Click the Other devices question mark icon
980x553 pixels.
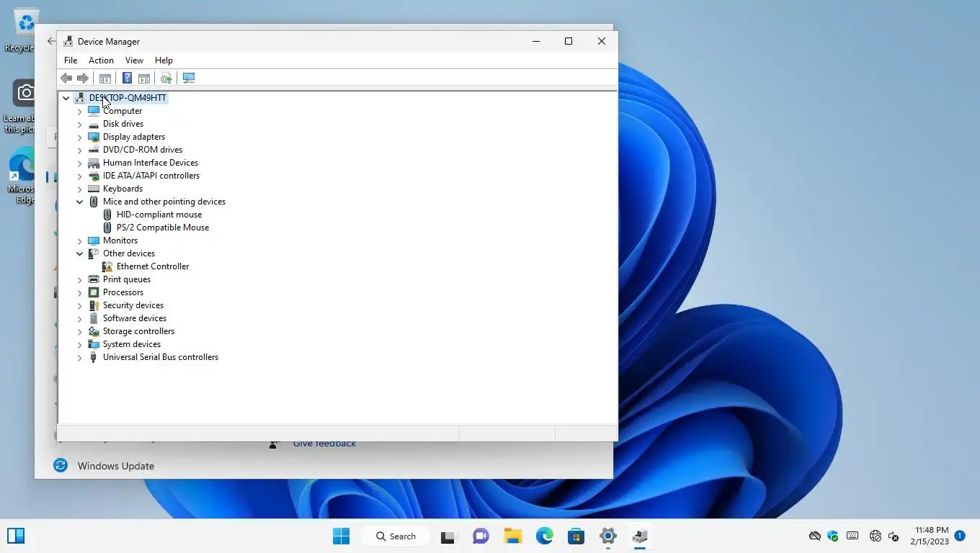point(94,253)
